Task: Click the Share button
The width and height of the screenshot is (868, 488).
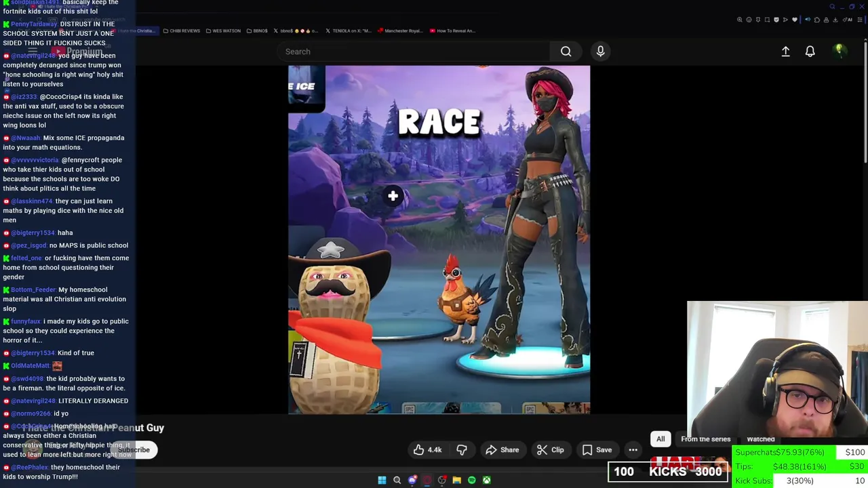Action: [x=502, y=450]
